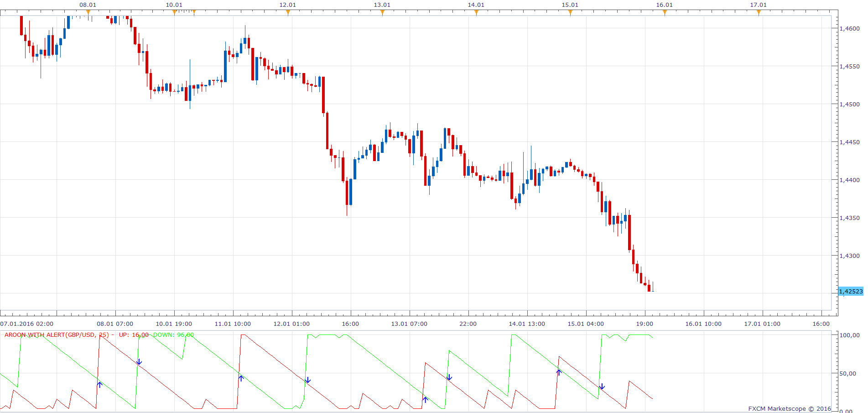
Task: Click the 08.01 07:00 time label
Action: (115, 324)
